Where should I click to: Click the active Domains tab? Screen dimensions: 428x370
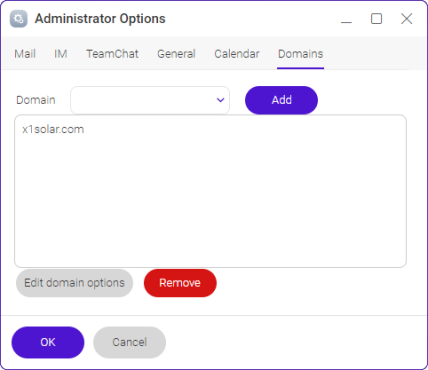click(300, 54)
